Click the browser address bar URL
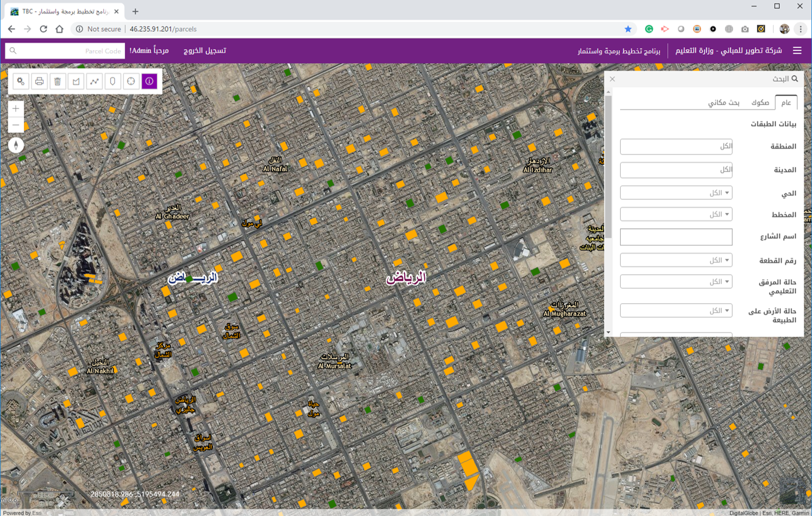The height and width of the screenshot is (516, 812). click(163, 29)
